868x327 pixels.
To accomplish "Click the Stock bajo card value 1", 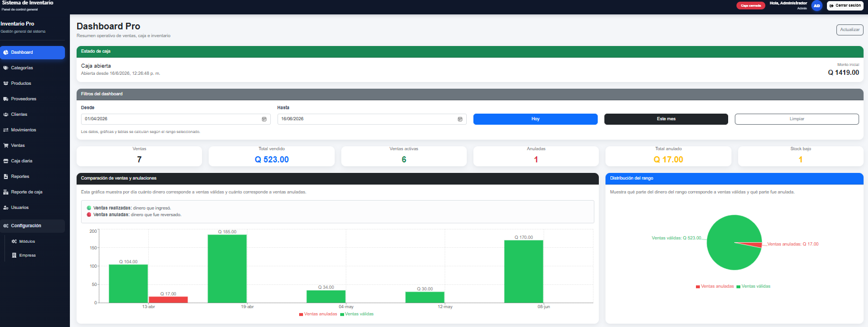I will tap(800, 160).
